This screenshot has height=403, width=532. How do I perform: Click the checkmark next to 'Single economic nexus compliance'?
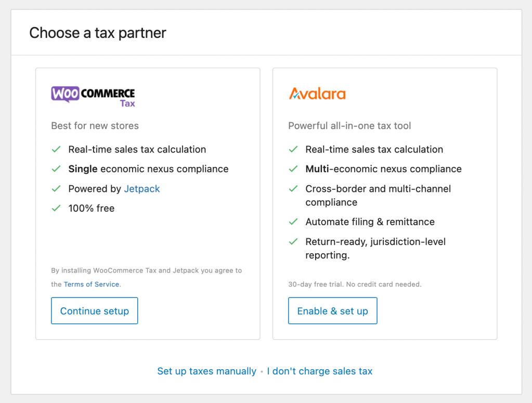pyautogui.click(x=56, y=169)
